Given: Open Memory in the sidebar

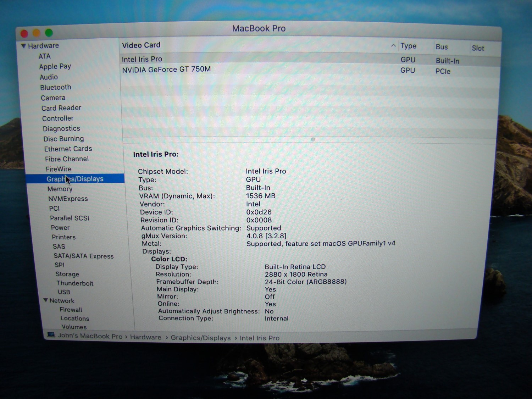Looking at the screenshot, I should click(60, 189).
